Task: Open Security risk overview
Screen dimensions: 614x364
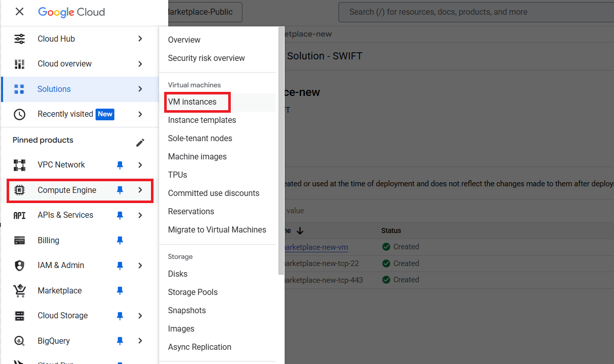Action: coord(206,58)
